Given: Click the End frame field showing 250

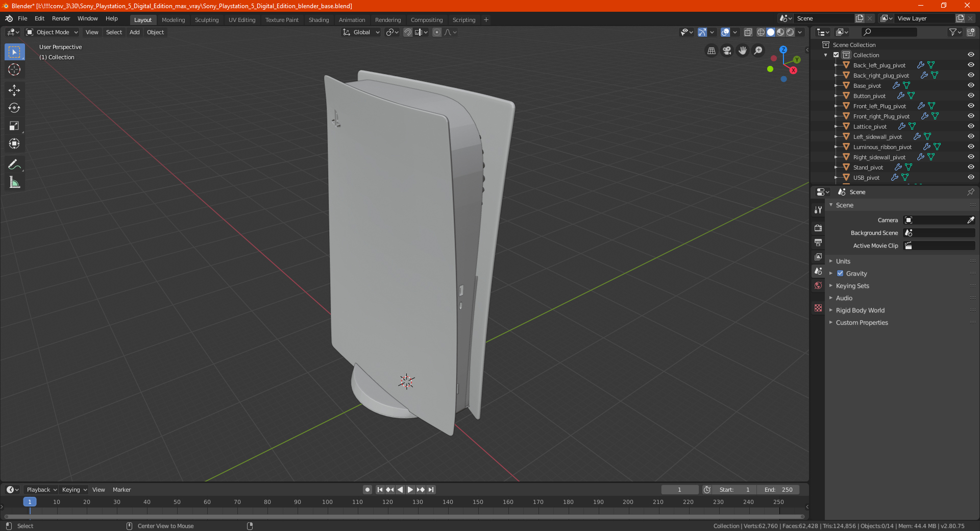Looking at the screenshot, I should click(x=778, y=490).
